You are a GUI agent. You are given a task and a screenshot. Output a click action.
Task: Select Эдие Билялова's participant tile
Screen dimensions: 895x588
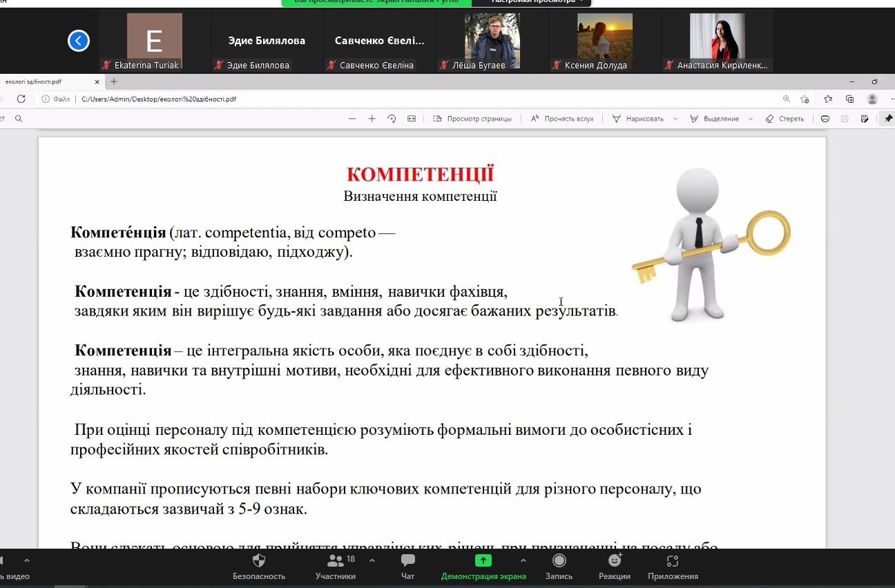click(267, 41)
